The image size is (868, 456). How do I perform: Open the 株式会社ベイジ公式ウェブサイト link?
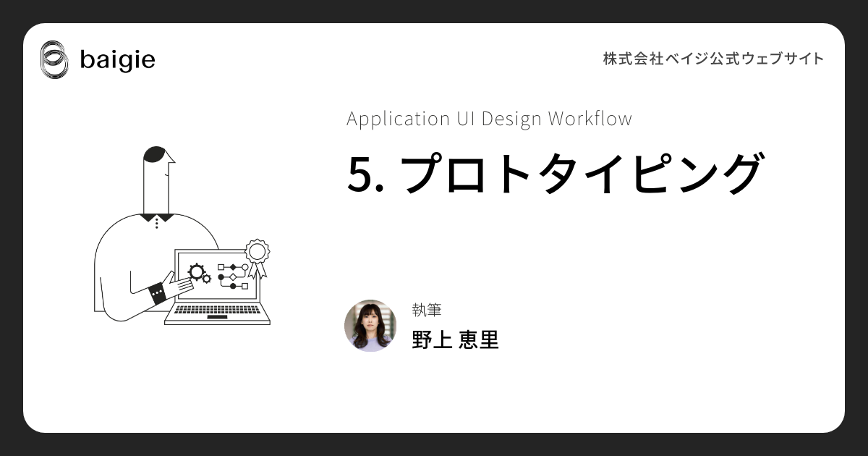(713, 59)
